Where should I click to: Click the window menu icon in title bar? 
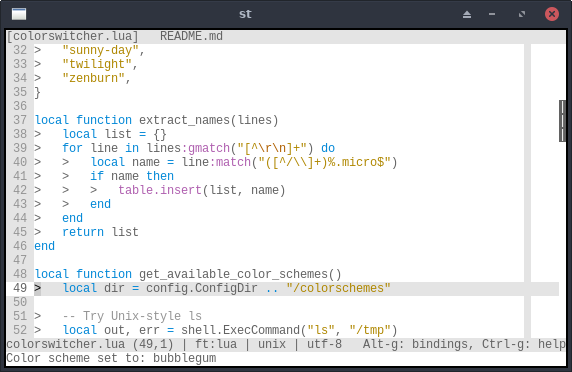tap(19, 14)
